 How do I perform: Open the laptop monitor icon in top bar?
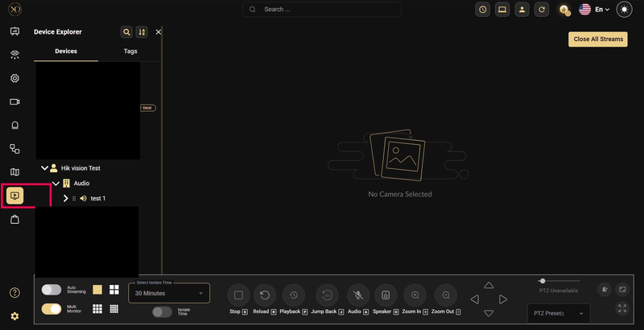coord(502,10)
